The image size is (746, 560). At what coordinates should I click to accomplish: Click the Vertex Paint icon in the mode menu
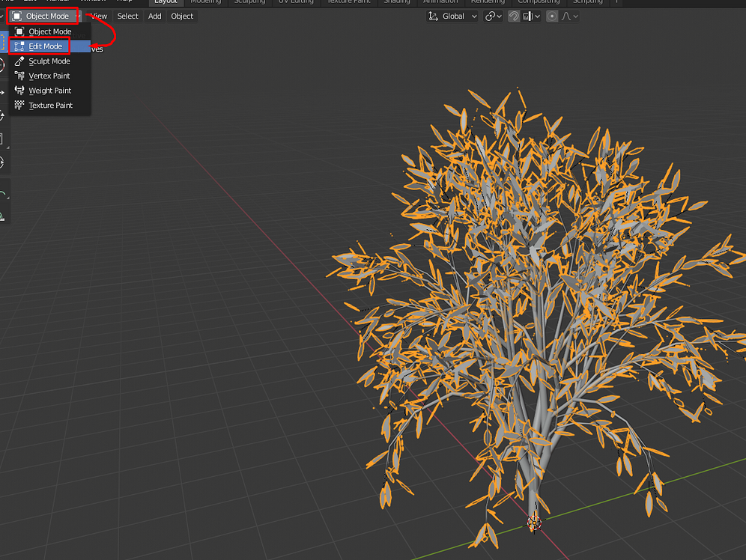[x=18, y=76]
